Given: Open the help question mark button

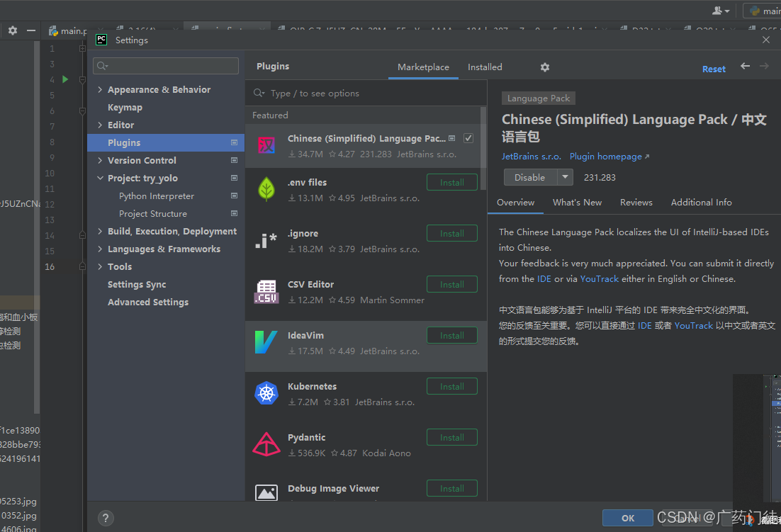Looking at the screenshot, I should click(x=106, y=519).
